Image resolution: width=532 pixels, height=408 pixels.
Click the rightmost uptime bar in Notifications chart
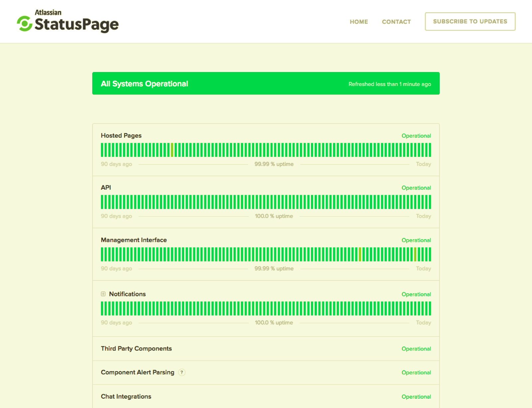click(x=430, y=308)
